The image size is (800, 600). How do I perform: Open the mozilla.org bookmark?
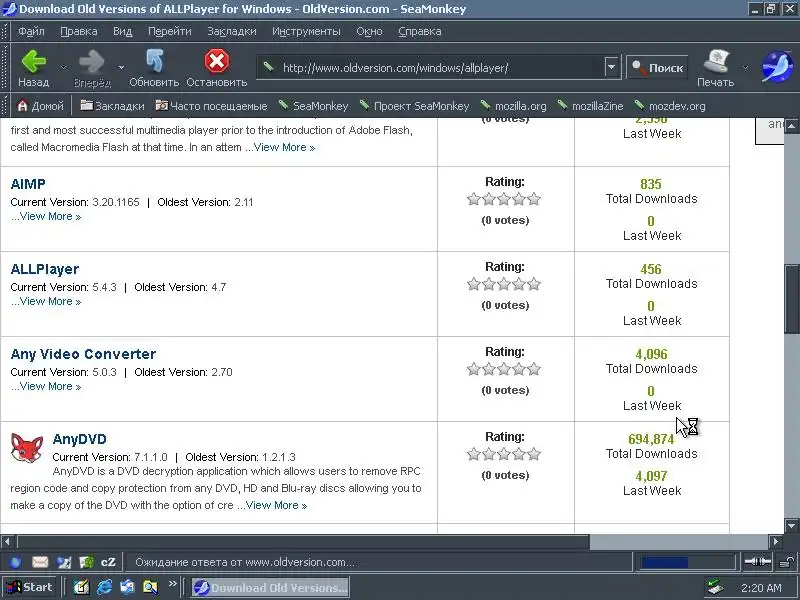513,106
